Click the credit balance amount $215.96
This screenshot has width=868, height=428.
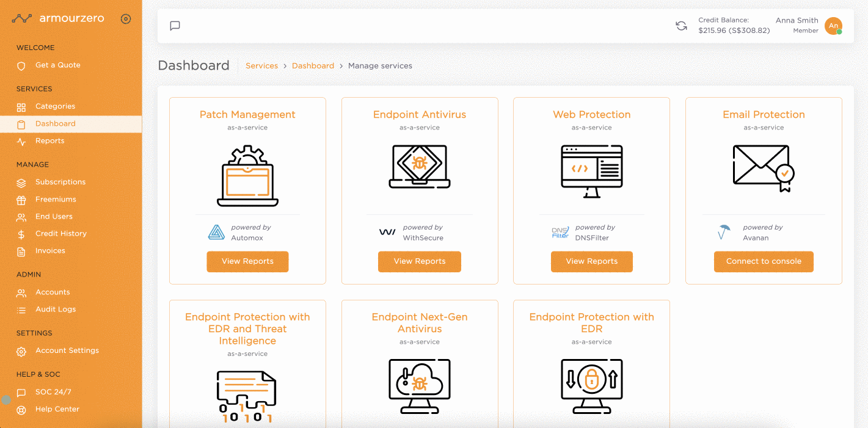[712, 31]
